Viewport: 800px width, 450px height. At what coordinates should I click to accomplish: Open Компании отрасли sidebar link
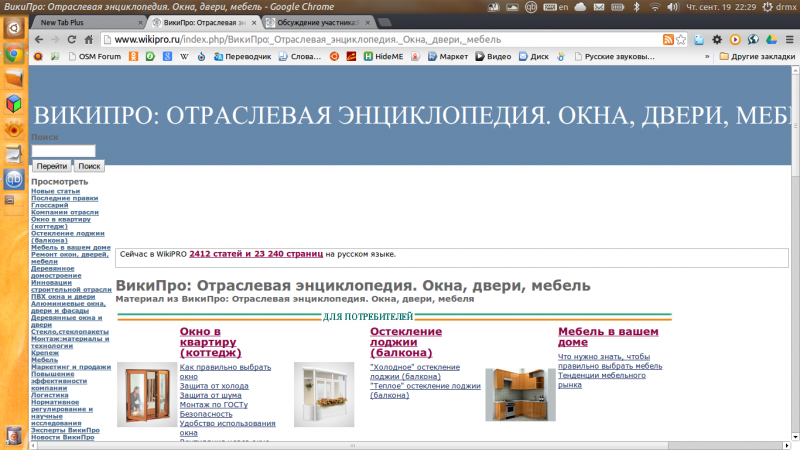pos(65,212)
